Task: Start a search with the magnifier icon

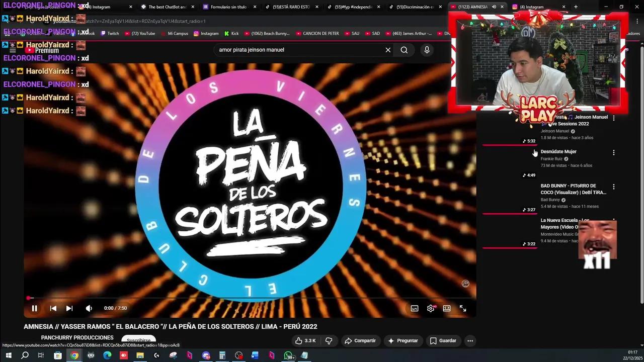Action: coord(405,50)
